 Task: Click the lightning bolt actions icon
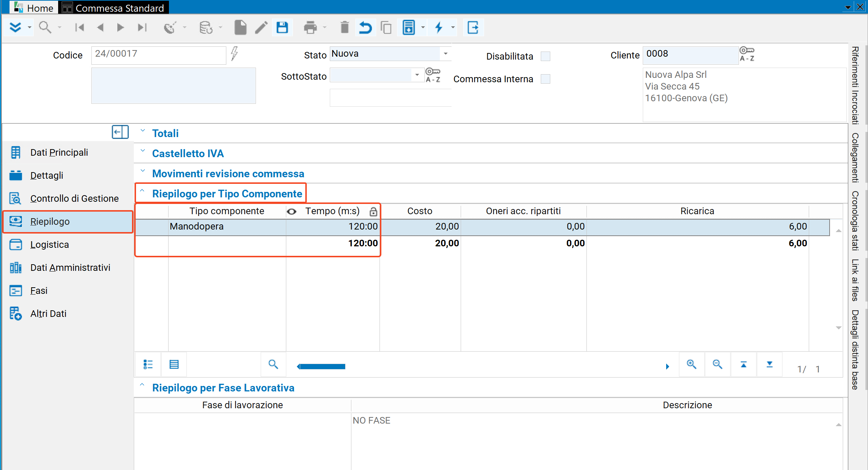[x=439, y=27]
